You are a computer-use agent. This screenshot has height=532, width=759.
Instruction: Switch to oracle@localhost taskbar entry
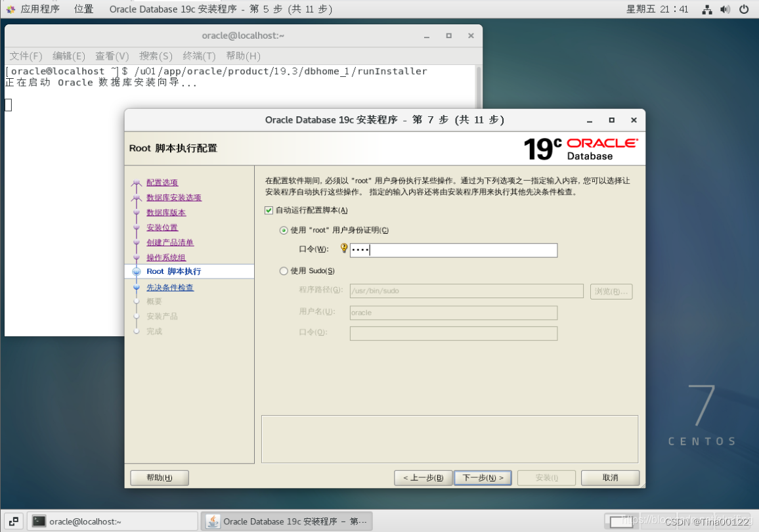[112, 521]
